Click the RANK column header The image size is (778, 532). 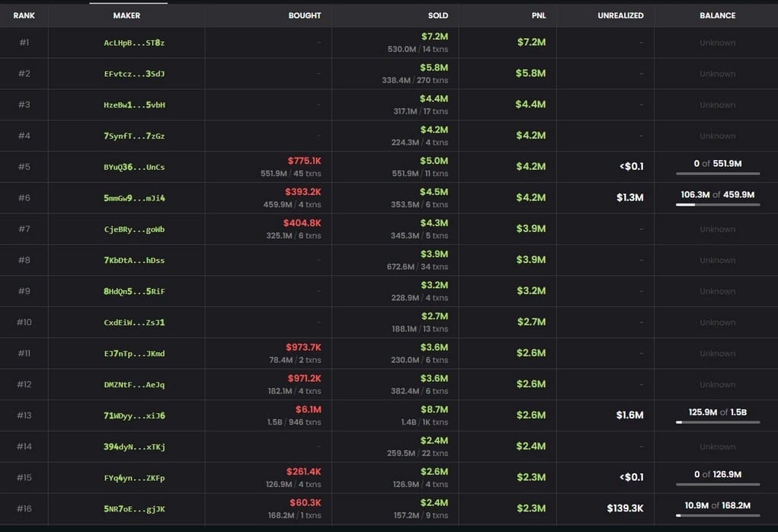(24, 15)
